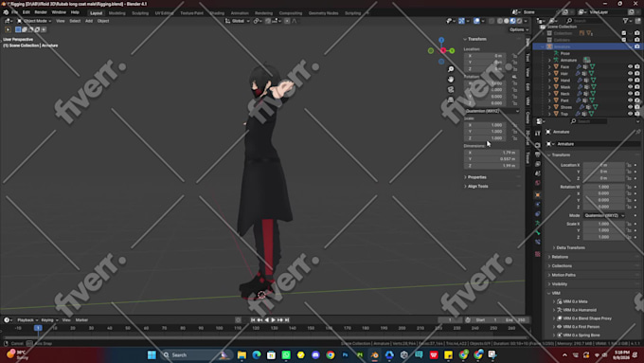
Task: Open Global transform orientation dropdown
Action: pos(238,21)
